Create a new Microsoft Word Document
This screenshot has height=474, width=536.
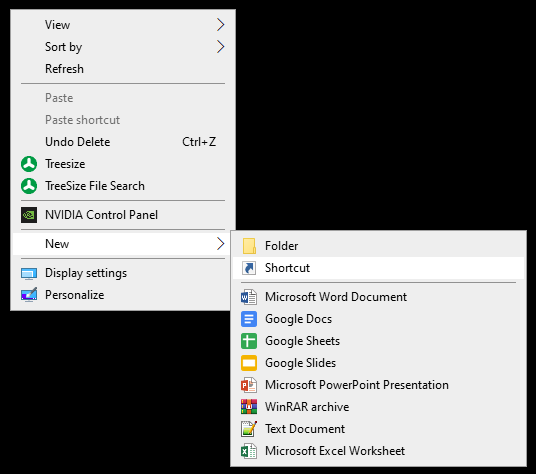click(x=378, y=297)
